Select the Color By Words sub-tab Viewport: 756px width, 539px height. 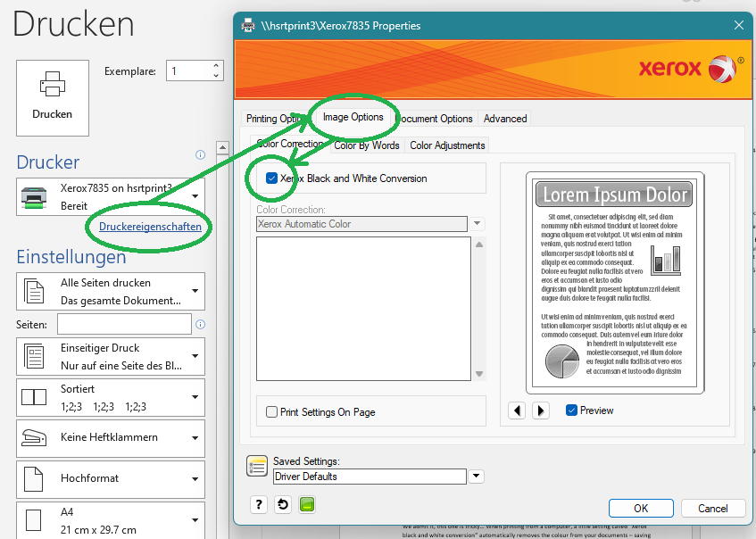point(367,145)
